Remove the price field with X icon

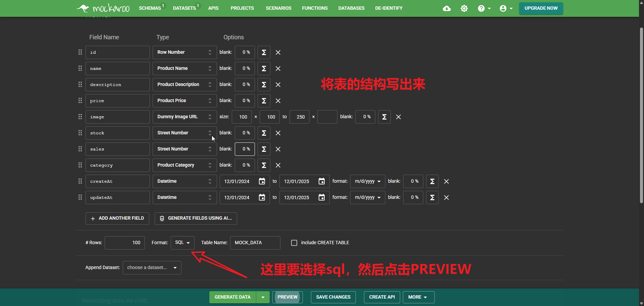[x=278, y=101]
